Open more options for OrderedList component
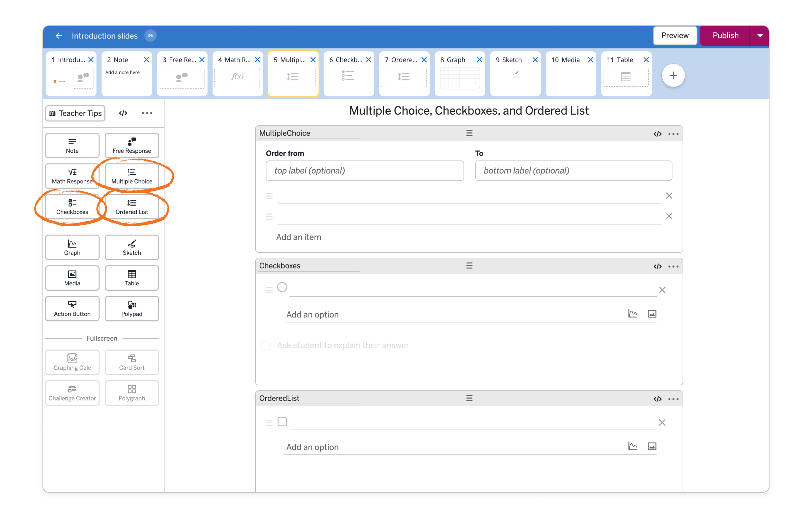The image size is (812, 518). (673, 399)
